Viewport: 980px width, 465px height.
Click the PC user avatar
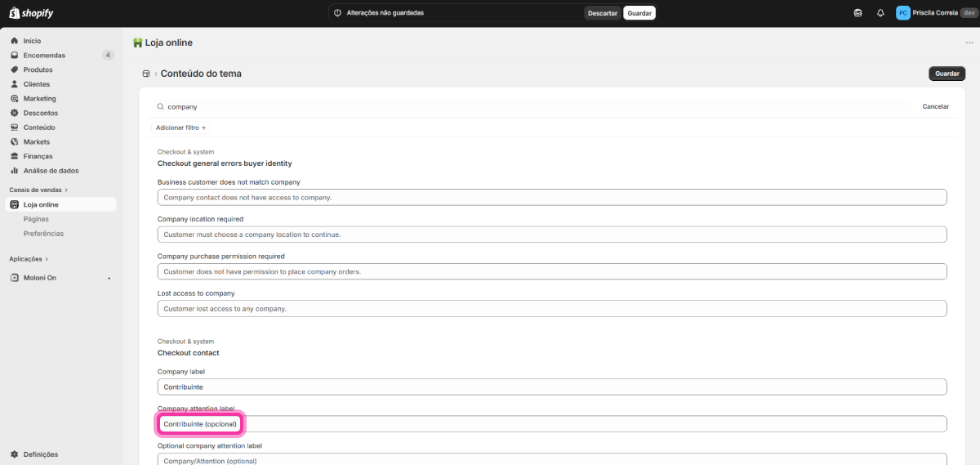click(902, 13)
